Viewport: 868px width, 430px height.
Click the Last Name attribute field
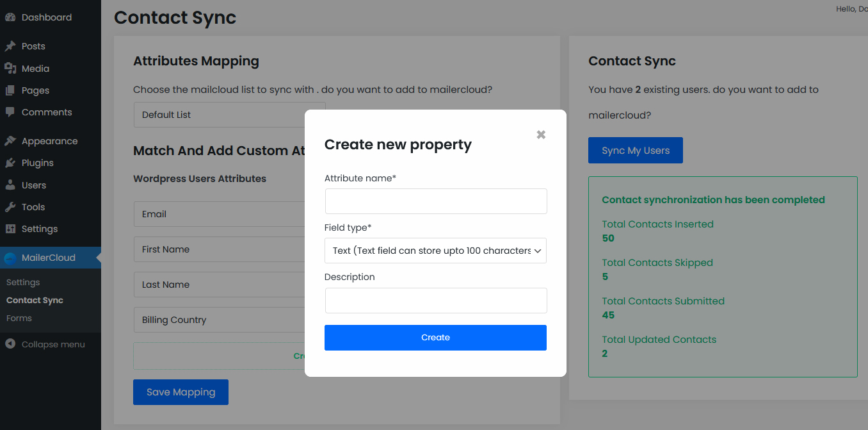pos(219,285)
